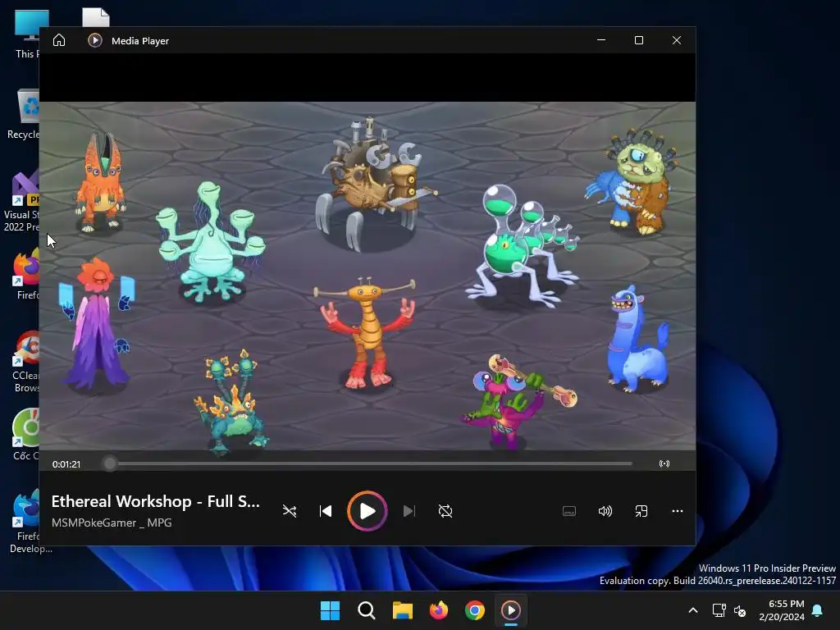Open the Windows Start menu
This screenshot has width=840, height=630.
coord(330,610)
